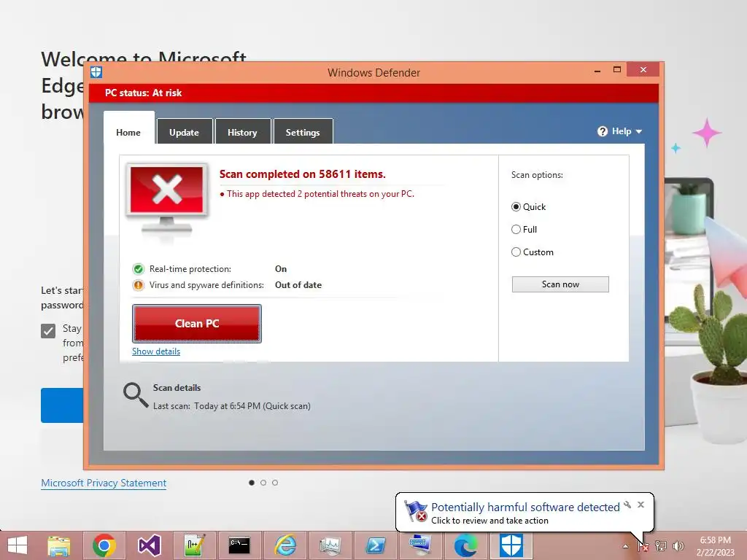Open Visual Studio from the taskbar
This screenshot has height=560, width=747.
[x=149, y=545]
